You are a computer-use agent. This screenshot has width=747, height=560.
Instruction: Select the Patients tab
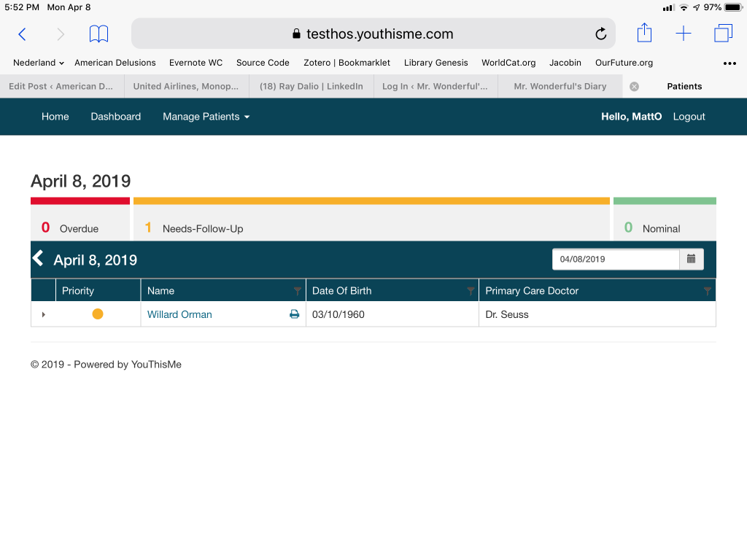tap(684, 87)
